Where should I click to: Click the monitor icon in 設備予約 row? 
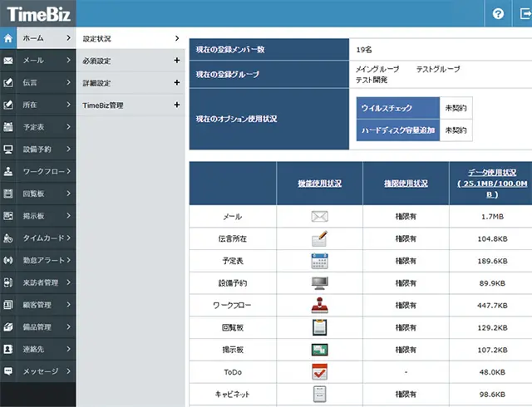319,282
